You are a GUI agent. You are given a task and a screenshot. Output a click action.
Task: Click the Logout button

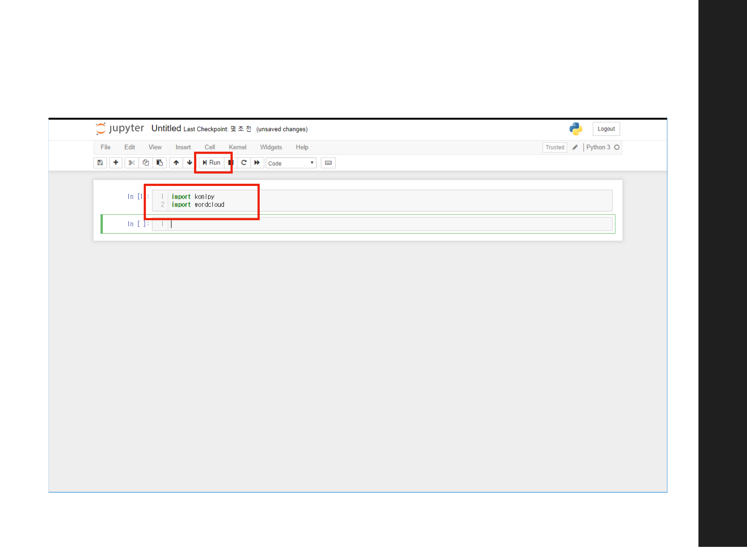tap(606, 129)
